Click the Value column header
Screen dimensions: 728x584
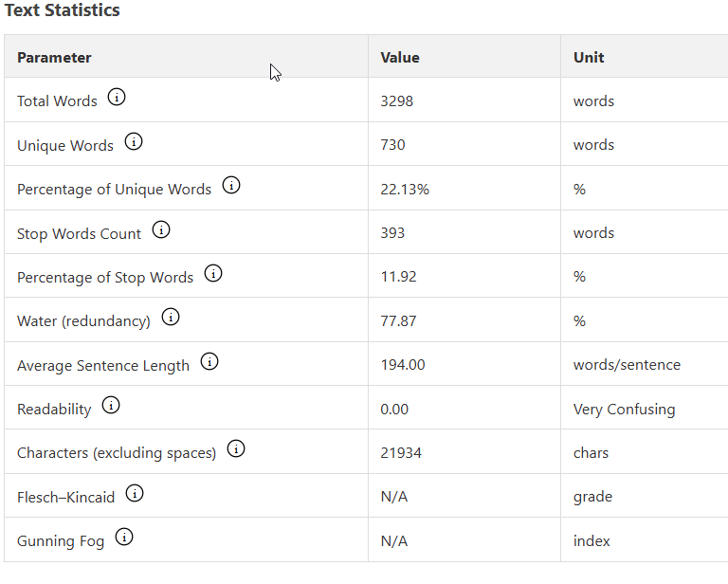coord(400,58)
